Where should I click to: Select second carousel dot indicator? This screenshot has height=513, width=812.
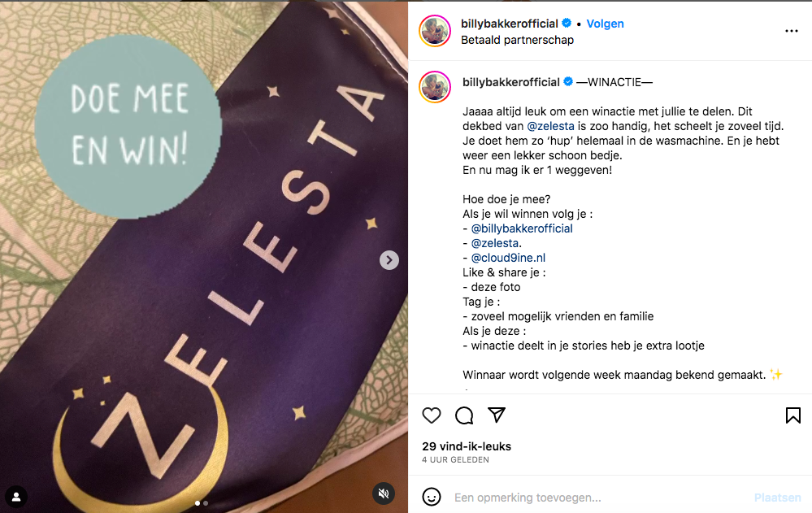206,503
